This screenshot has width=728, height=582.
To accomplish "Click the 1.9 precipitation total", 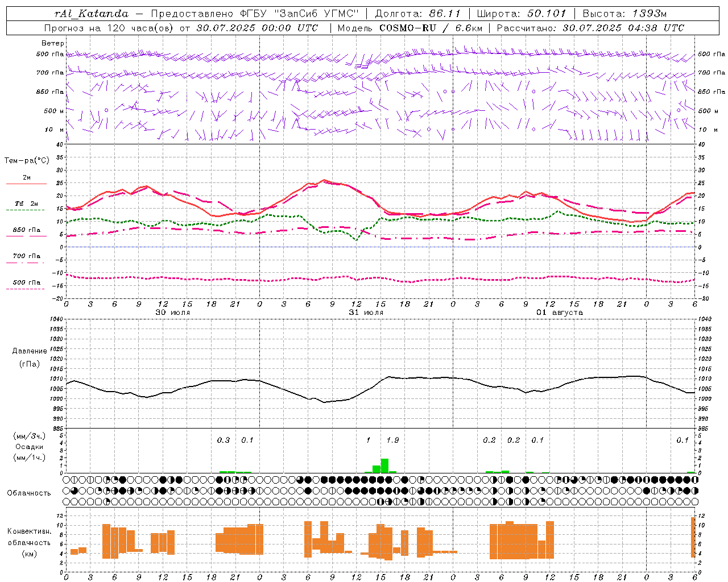I will [392, 440].
